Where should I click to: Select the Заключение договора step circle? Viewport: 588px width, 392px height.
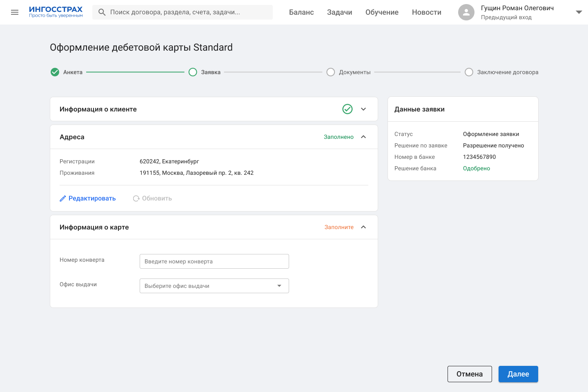[x=469, y=72]
